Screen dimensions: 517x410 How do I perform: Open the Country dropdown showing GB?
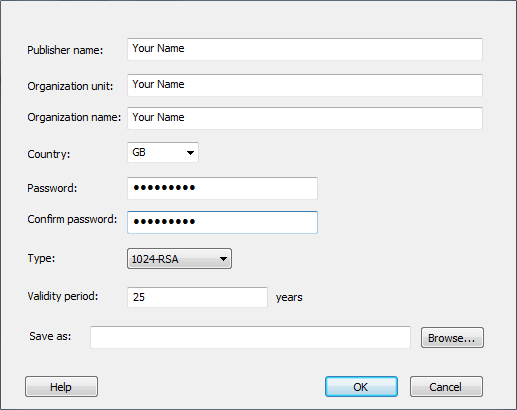(163, 152)
